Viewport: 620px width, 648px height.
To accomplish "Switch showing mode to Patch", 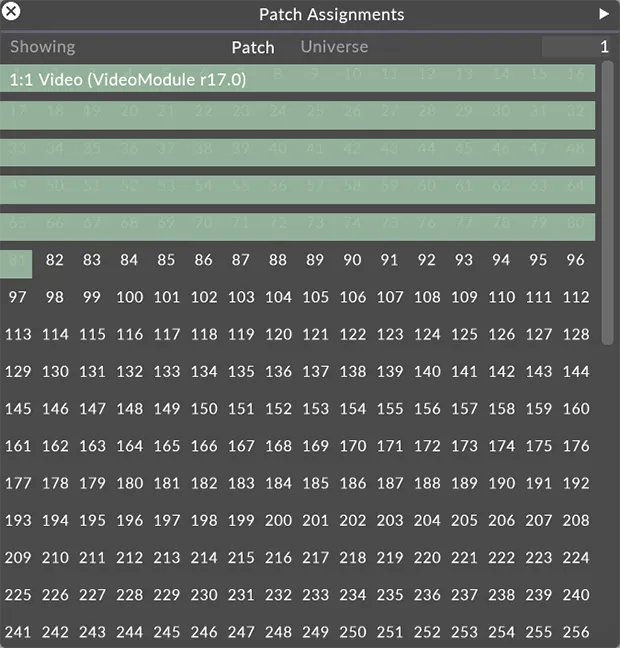I will [x=253, y=47].
